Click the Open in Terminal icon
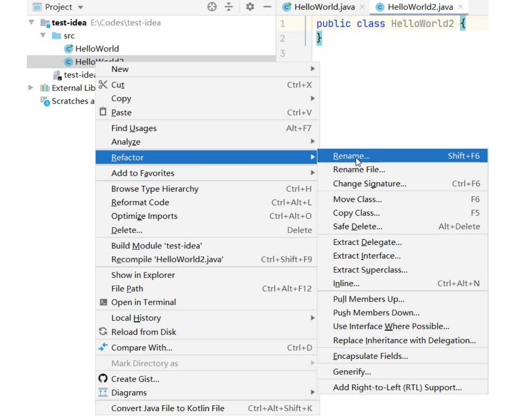 (x=103, y=302)
